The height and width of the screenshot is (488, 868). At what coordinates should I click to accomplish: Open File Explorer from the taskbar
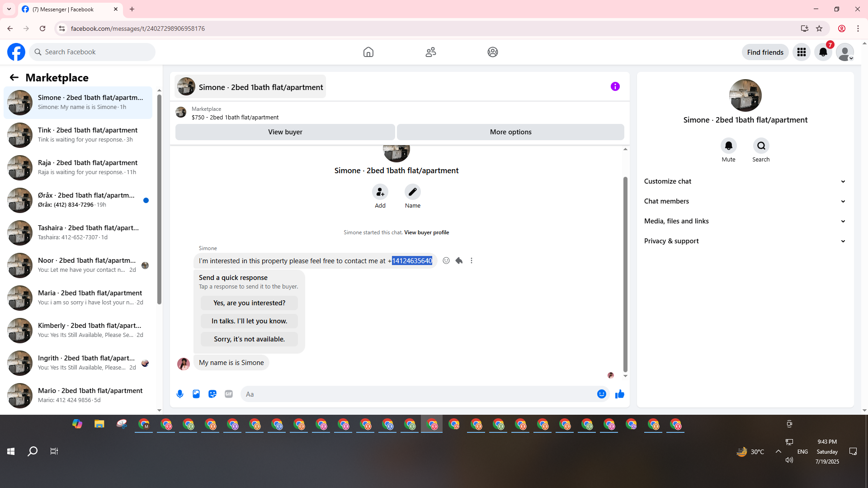pyautogui.click(x=99, y=424)
